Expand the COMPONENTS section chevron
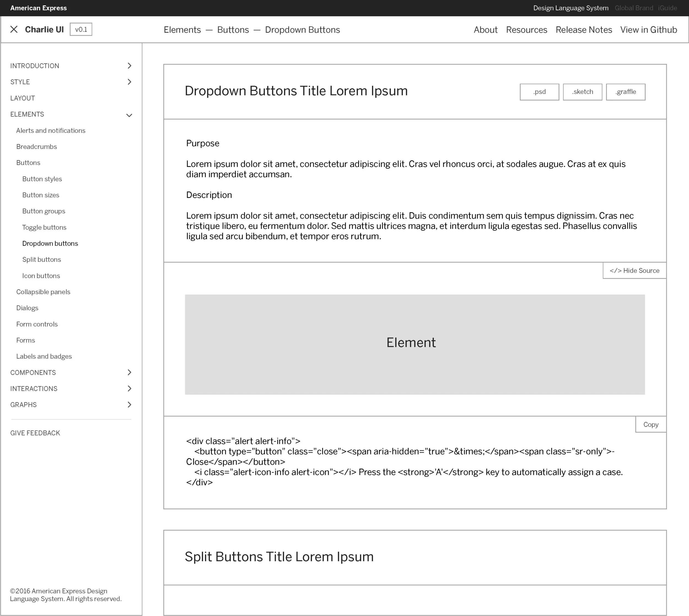Screen dimensions: 689x616 pos(129,372)
